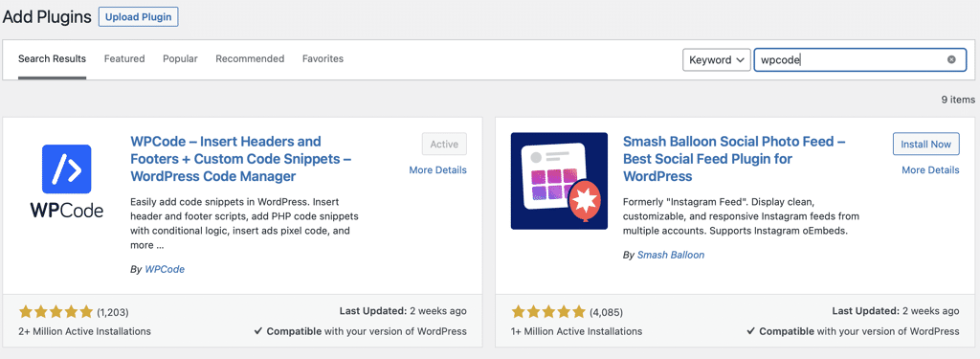
Task: Open the Recommended plugins tab
Action: pos(250,58)
